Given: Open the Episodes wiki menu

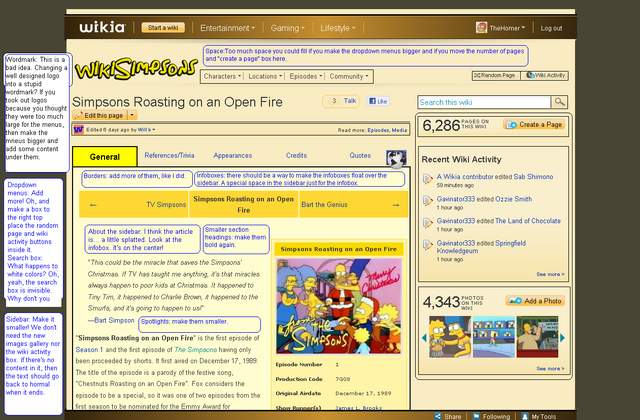Looking at the screenshot, I should [x=306, y=76].
